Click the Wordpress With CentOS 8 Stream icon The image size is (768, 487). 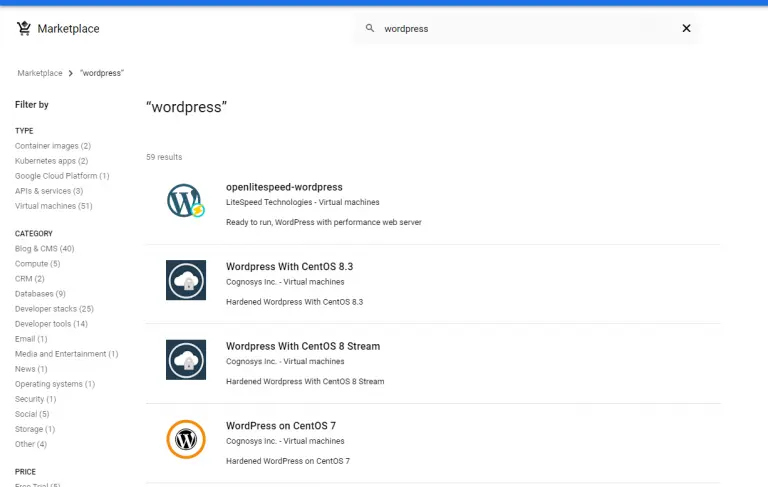click(x=186, y=360)
